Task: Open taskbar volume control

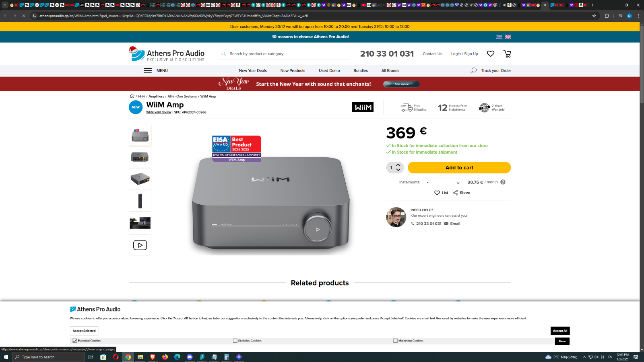Action: pos(596,357)
